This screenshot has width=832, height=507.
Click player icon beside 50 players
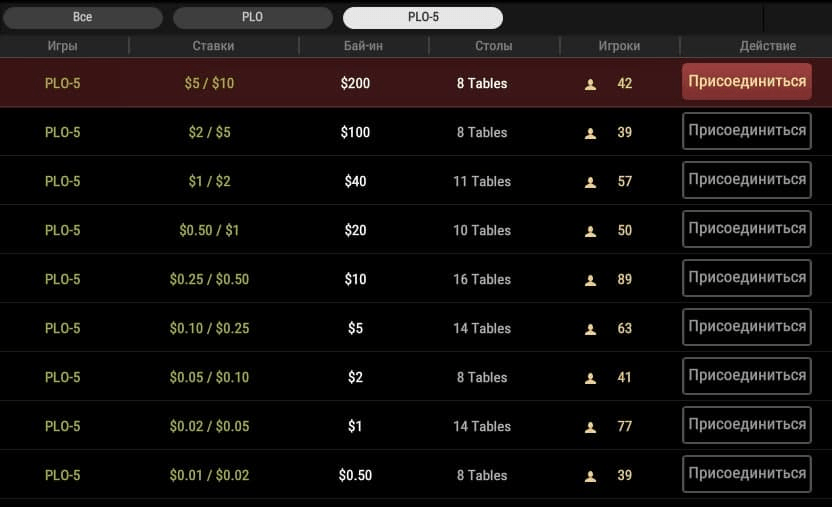590,231
